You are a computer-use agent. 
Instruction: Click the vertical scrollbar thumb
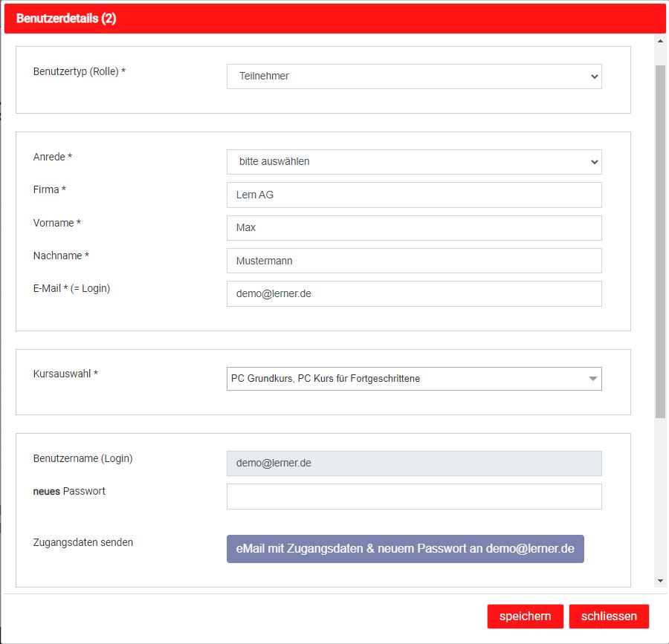(660, 241)
